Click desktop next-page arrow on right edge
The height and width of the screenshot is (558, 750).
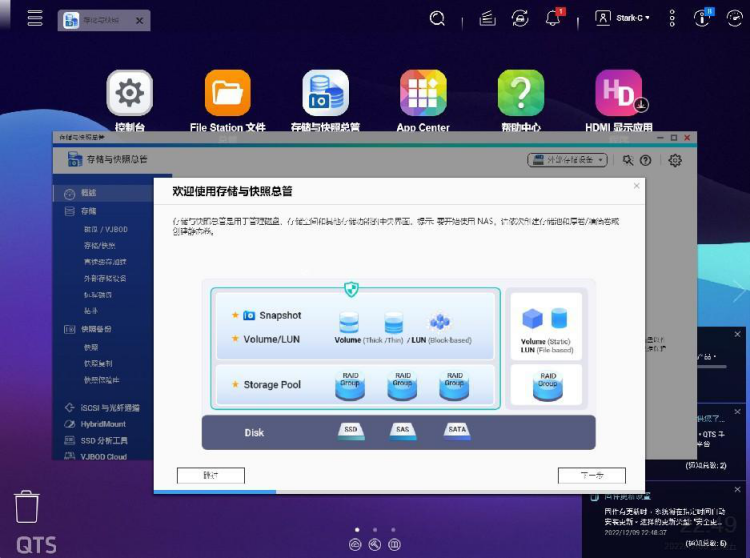(739, 290)
